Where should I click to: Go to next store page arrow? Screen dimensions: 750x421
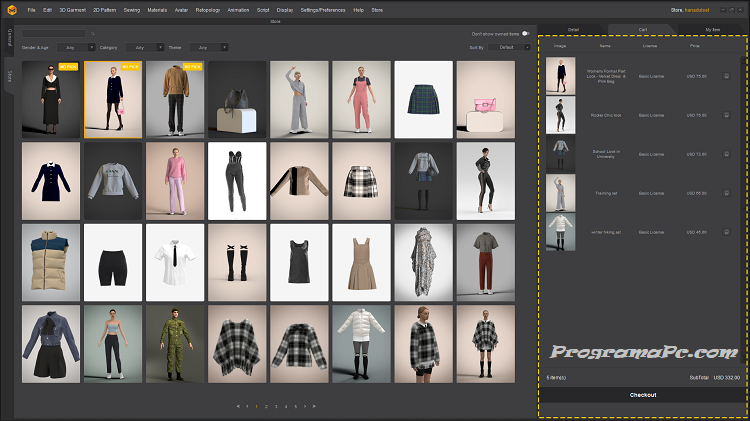coord(306,407)
